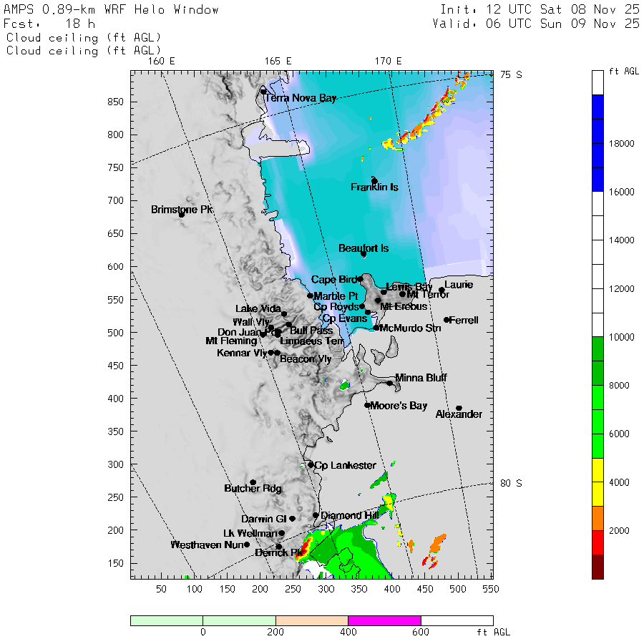Click the dark red swatch at legend bottom
This screenshot has height=644, width=644.
tap(597, 567)
